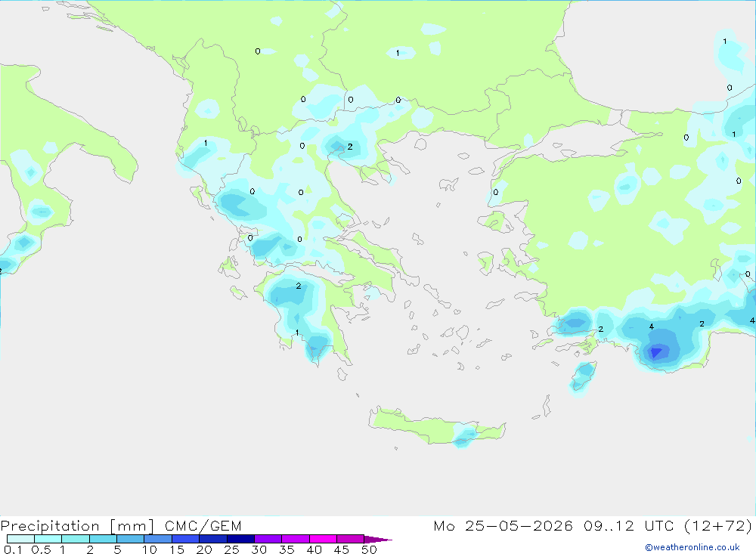Click the '50' legend scale label
Viewport: 756px width, 554px height.
pyautogui.click(x=369, y=549)
